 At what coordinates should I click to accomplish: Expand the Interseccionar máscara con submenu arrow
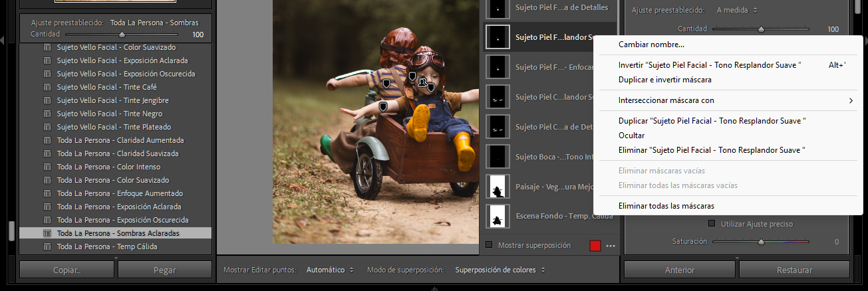(851, 101)
